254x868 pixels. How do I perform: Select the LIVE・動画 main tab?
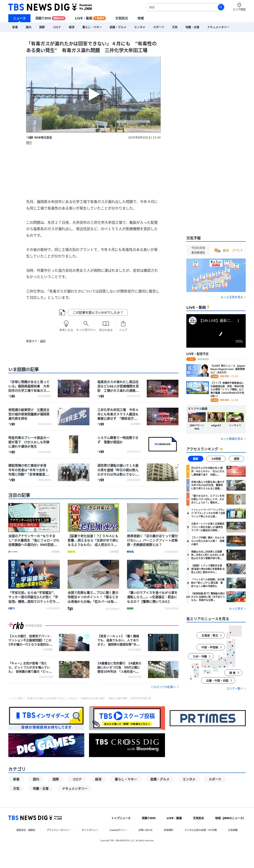point(90,18)
